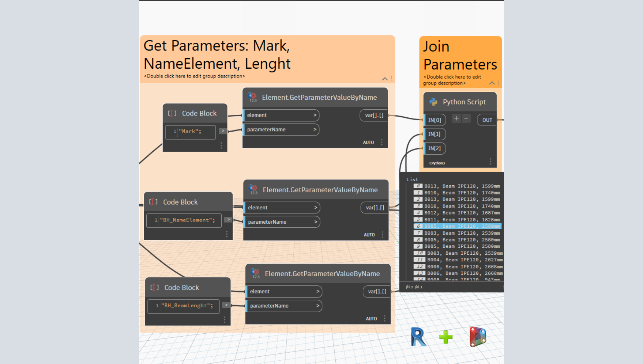Add an input port to Python Script
Image resolution: width=643 pixels, height=364 pixels.
click(x=456, y=118)
